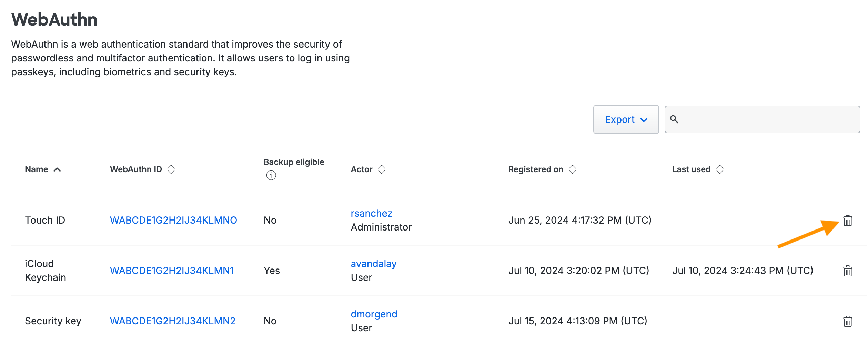View actor rsanchez profile
The image size is (868, 352).
[371, 213]
